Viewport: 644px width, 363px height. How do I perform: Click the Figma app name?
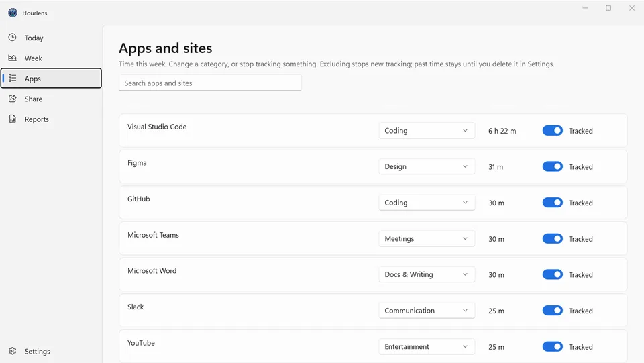tap(137, 163)
